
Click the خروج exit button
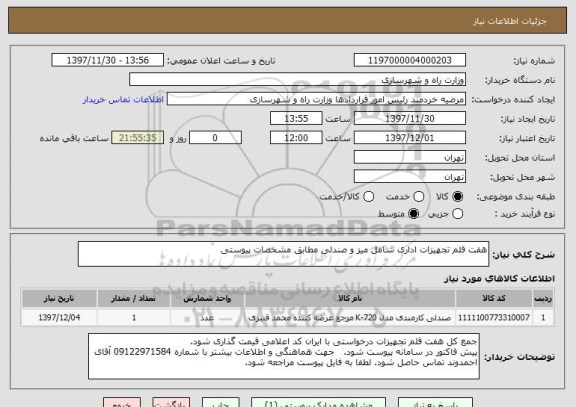(122, 403)
